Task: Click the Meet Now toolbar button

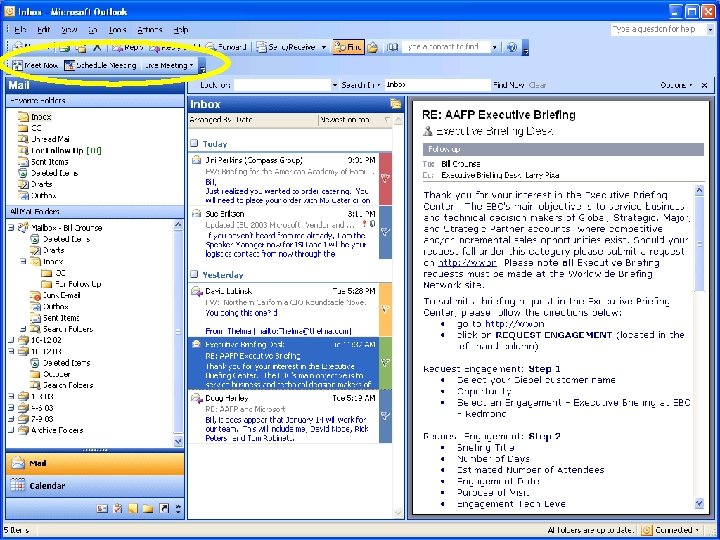Action: point(35,66)
